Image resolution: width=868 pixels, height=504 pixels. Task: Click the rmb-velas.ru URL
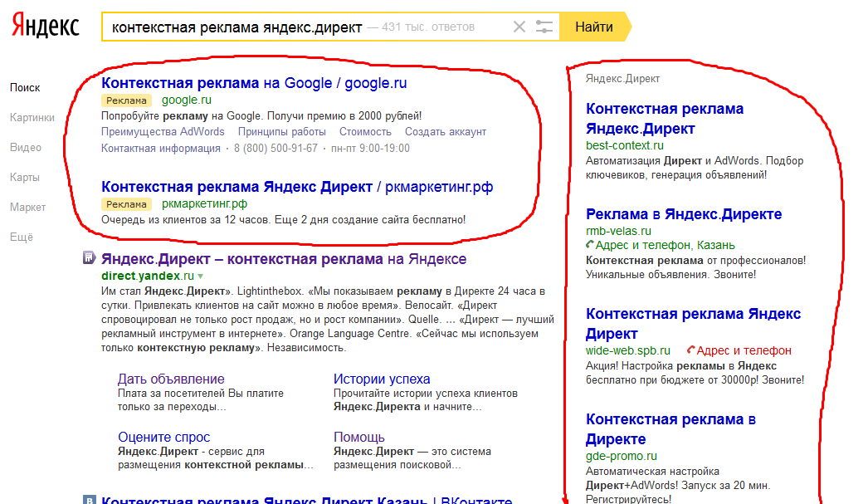(x=618, y=231)
